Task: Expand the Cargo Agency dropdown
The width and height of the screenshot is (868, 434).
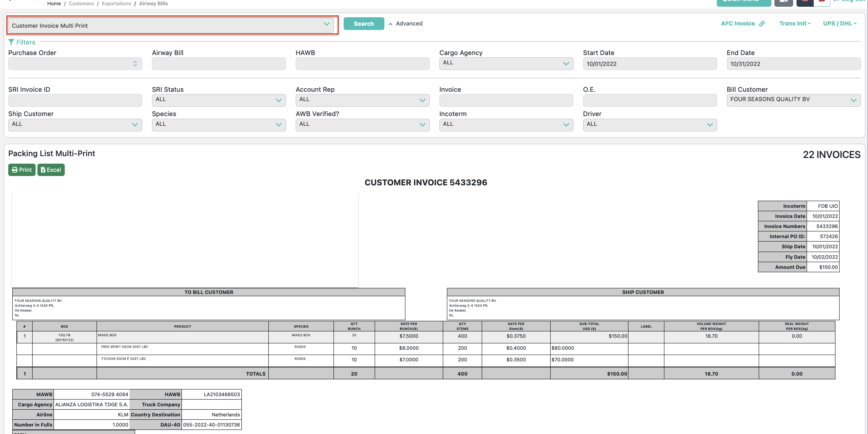Action: 506,64
